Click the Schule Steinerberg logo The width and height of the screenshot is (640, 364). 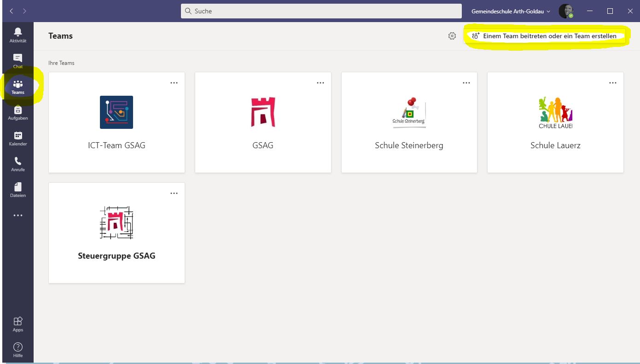click(x=409, y=112)
